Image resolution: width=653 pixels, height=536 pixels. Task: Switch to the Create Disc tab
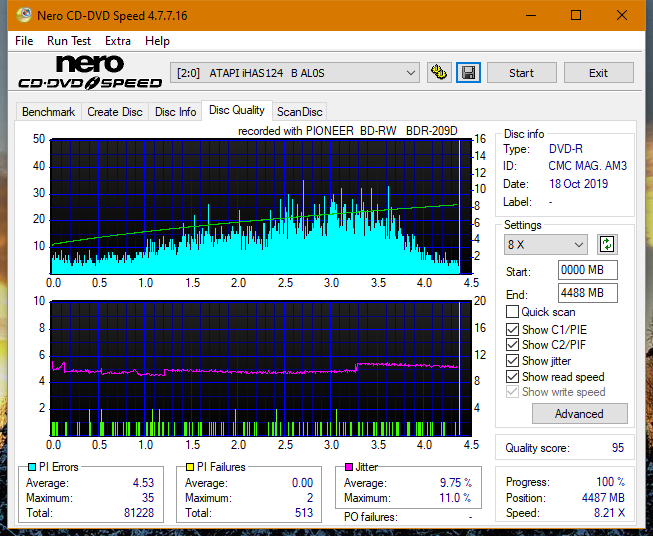point(115,112)
